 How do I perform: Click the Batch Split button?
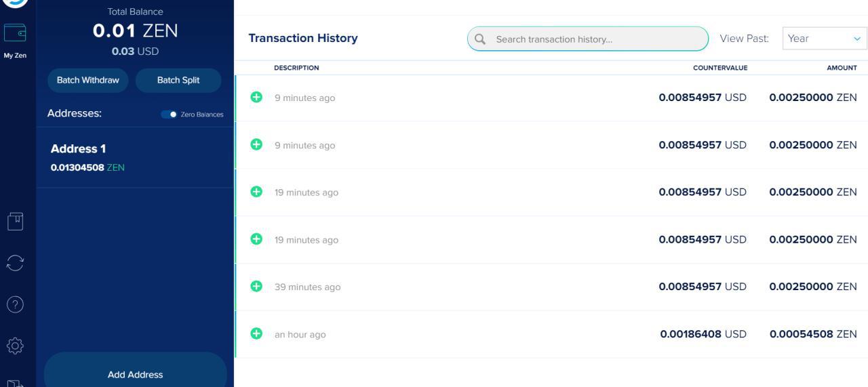[x=178, y=80]
